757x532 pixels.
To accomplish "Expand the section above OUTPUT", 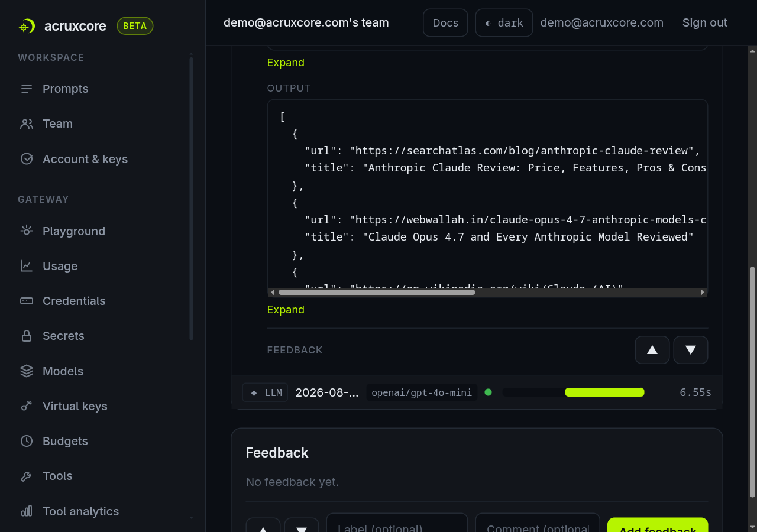I will pyautogui.click(x=286, y=63).
